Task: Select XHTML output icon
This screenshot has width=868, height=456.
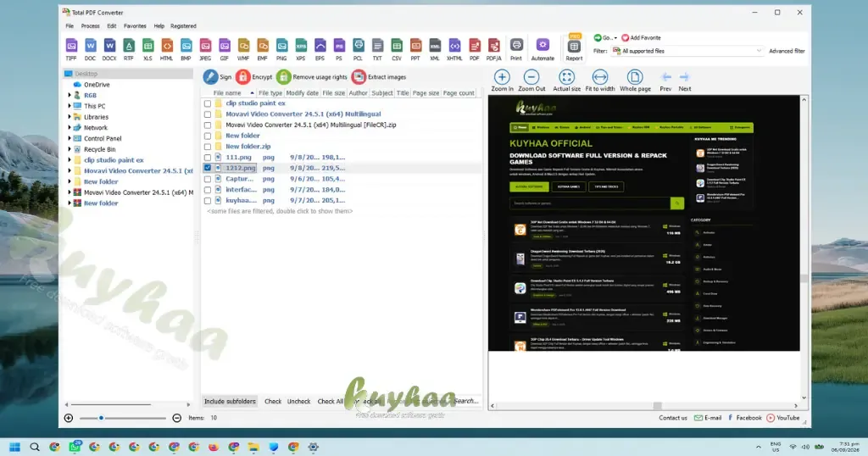Action: [454, 46]
